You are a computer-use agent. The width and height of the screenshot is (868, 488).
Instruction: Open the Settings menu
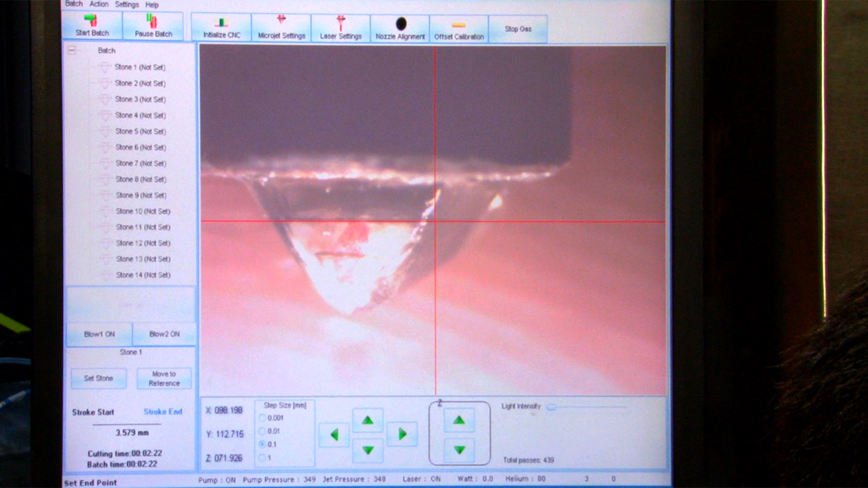click(x=126, y=4)
